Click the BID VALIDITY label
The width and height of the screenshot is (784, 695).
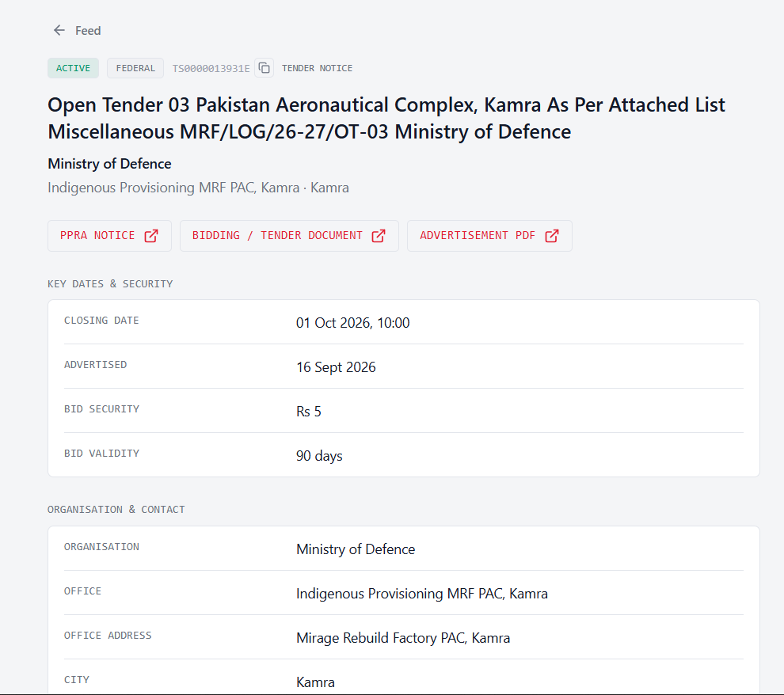[101, 453]
